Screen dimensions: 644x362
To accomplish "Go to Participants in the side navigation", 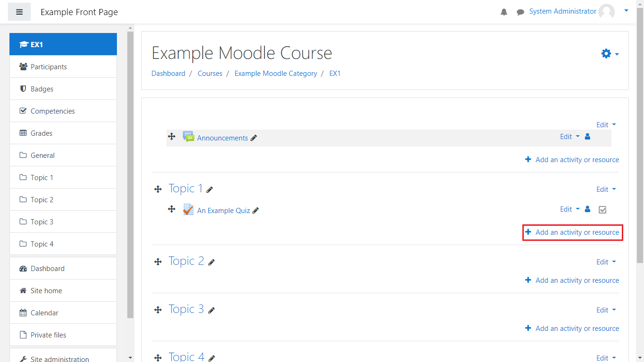I will click(x=49, y=67).
